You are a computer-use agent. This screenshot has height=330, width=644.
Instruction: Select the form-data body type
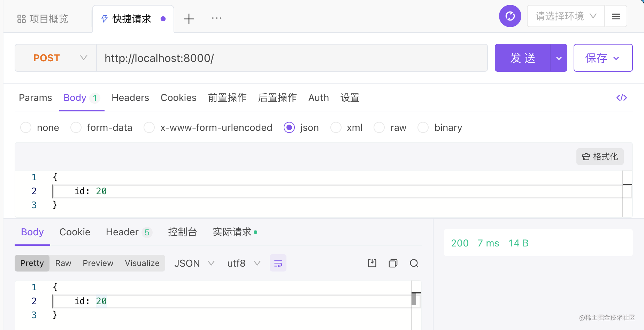pyautogui.click(x=76, y=127)
